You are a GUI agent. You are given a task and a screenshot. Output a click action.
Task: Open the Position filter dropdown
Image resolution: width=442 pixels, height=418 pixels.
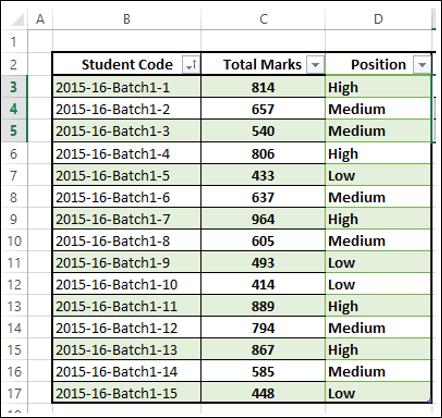pos(422,64)
